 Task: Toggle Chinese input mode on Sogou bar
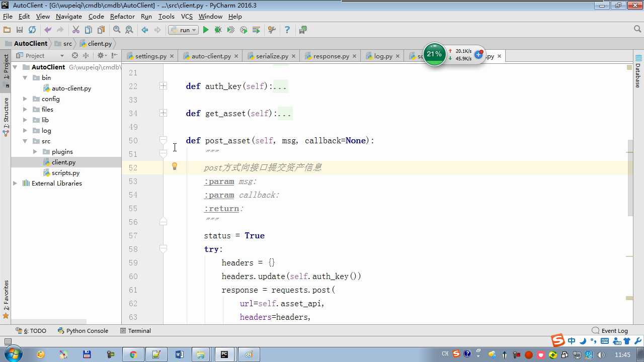click(572, 341)
